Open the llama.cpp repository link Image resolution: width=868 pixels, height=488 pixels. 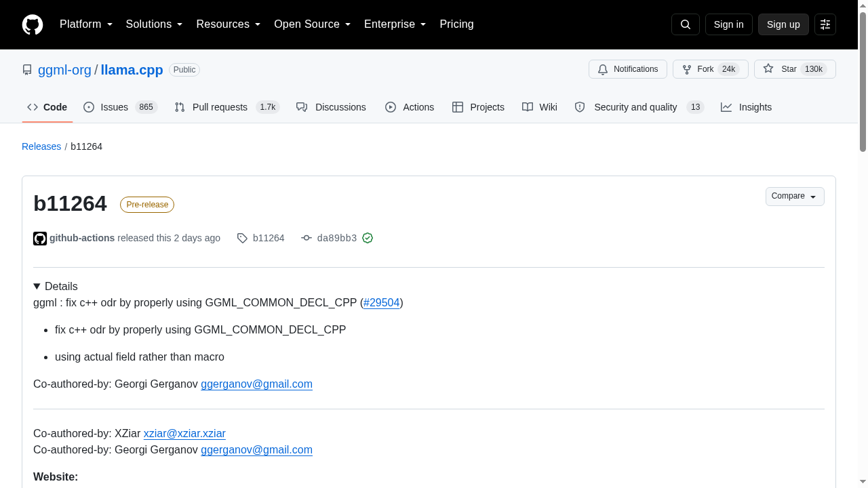coord(132,70)
